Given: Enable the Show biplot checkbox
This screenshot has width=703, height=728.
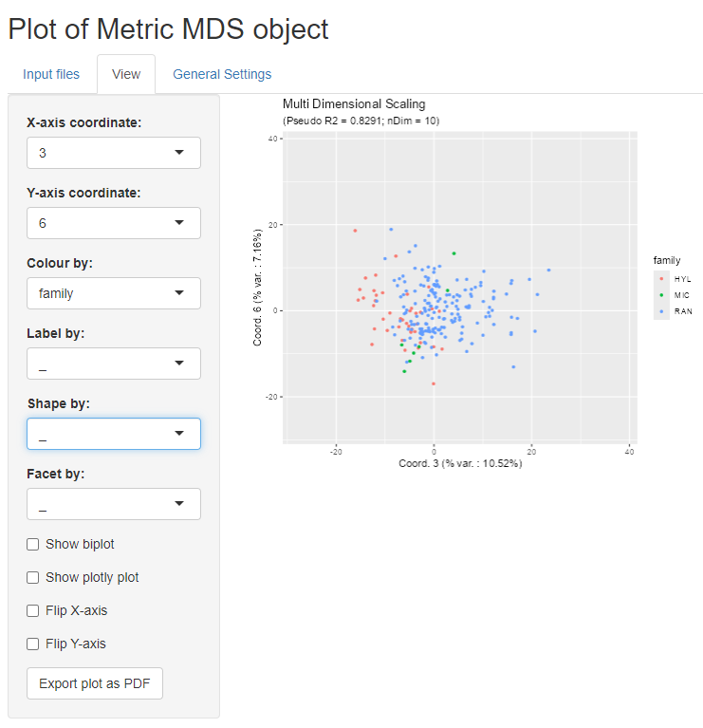Looking at the screenshot, I should pyautogui.click(x=32, y=544).
